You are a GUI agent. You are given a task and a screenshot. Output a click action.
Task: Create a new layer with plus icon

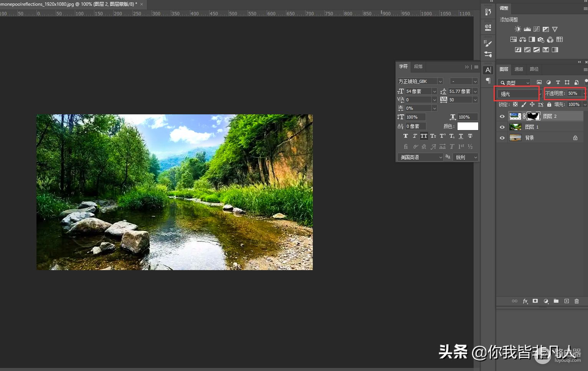(567, 301)
